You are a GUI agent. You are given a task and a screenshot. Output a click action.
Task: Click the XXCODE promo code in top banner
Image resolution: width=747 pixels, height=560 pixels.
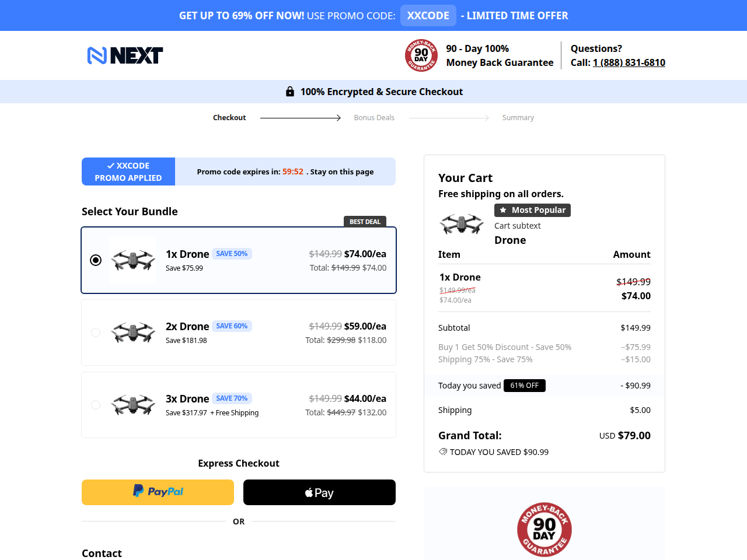pyautogui.click(x=428, y=16)
